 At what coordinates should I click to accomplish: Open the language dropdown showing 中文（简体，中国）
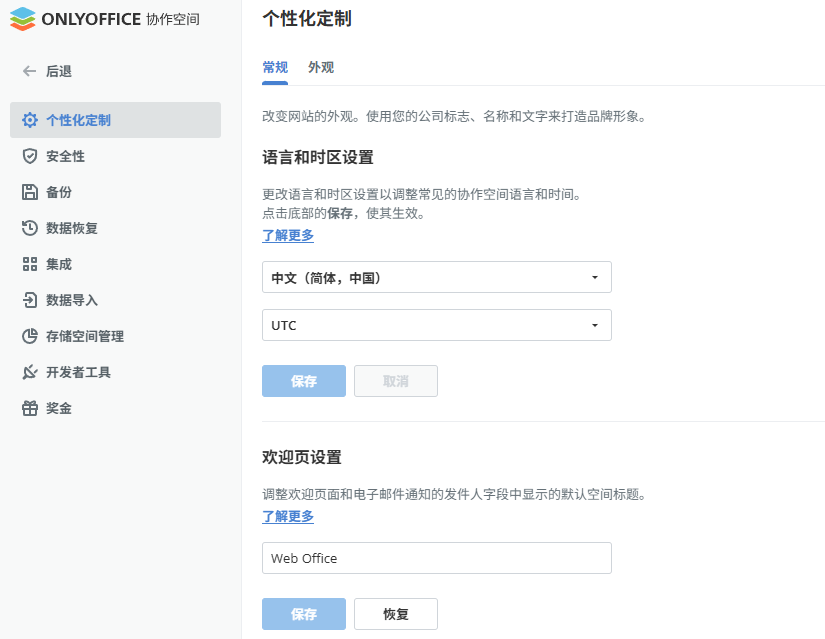[x=436, y=277]
